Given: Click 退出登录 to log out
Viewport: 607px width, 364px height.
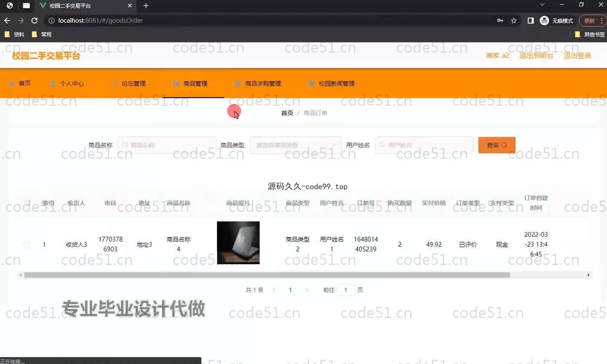Looking at the screenshot, I should coord(577,55).
